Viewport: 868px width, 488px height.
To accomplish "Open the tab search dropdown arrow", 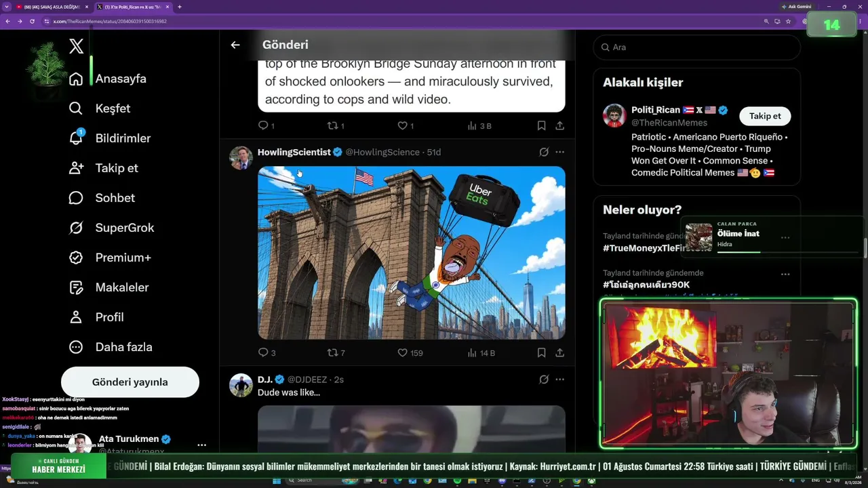I will click(6, 7).
